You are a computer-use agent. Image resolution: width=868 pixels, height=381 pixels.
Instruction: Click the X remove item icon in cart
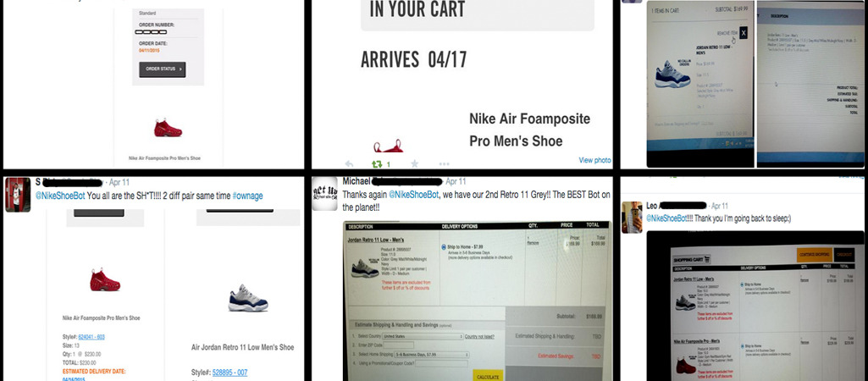(x=743, y=33)
